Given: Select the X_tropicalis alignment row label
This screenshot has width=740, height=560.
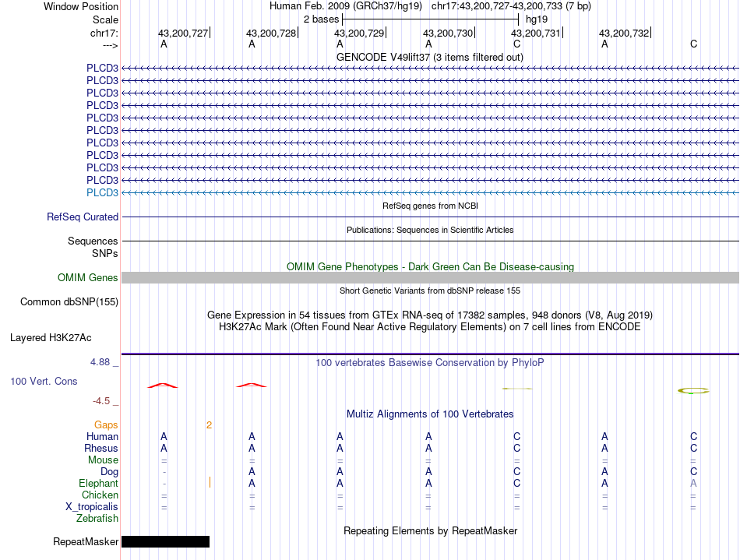Looking at the screenshot, I should (92, 507).
